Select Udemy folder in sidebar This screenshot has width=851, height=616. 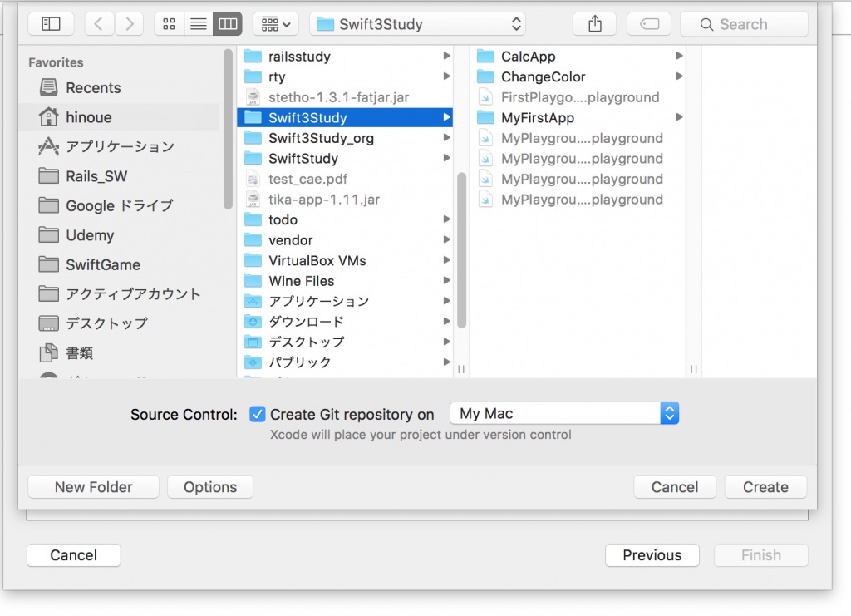(x=90, y=235)
